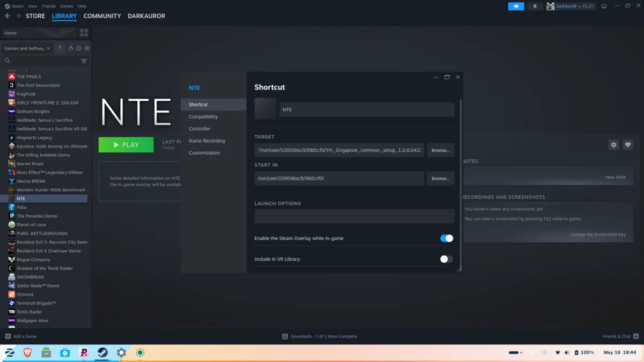The image size is (644, 362).
Task: Open the View menu
Action: (x=33, y=6)
